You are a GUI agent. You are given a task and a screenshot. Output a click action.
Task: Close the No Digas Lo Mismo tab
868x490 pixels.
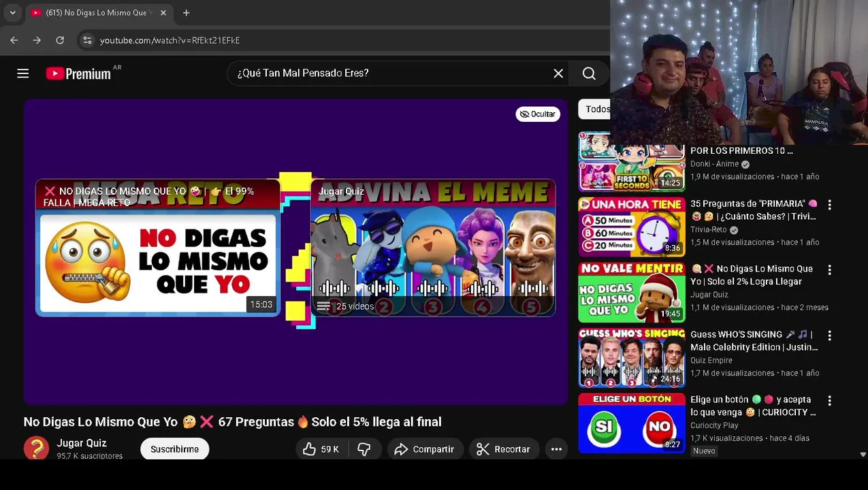pos(163,12)
